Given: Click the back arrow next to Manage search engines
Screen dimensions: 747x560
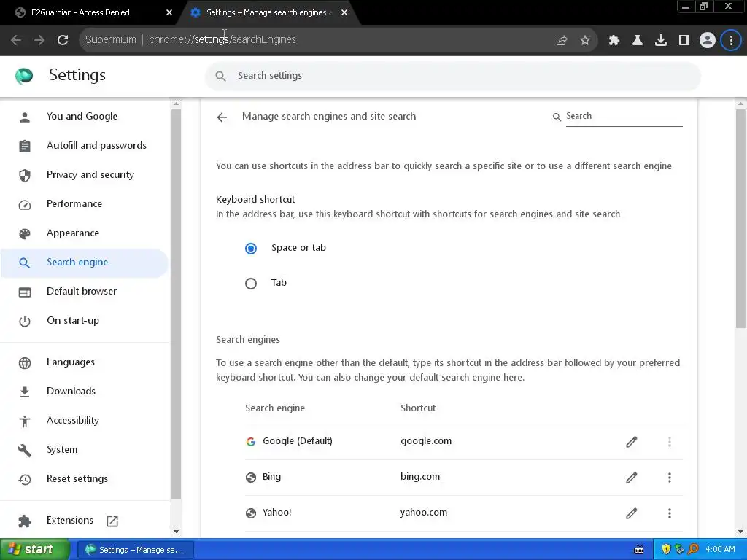Looking at the screenshot, I should [x=222, y=117].
